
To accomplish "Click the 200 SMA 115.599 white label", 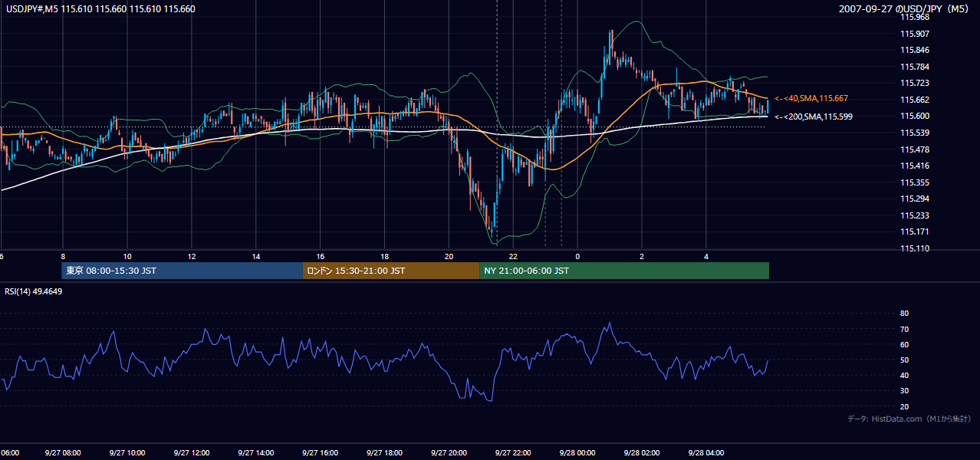I will point(814,117).
